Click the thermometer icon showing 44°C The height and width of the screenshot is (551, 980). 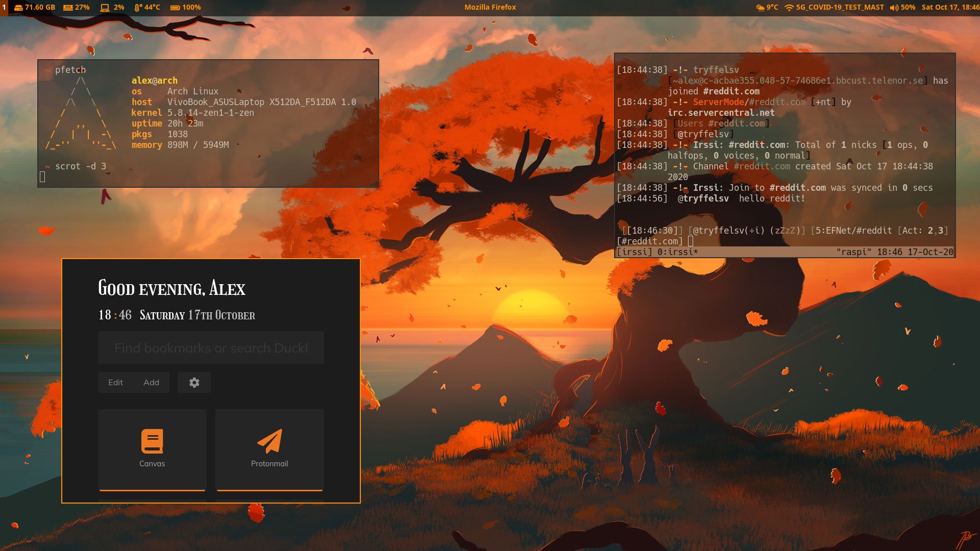(x=137, y=7)
